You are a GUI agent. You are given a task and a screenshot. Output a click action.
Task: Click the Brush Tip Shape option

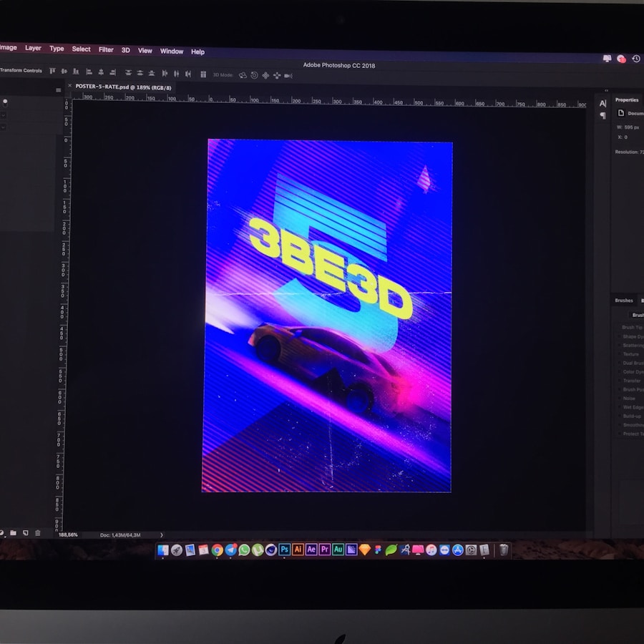tap(633, 327)
